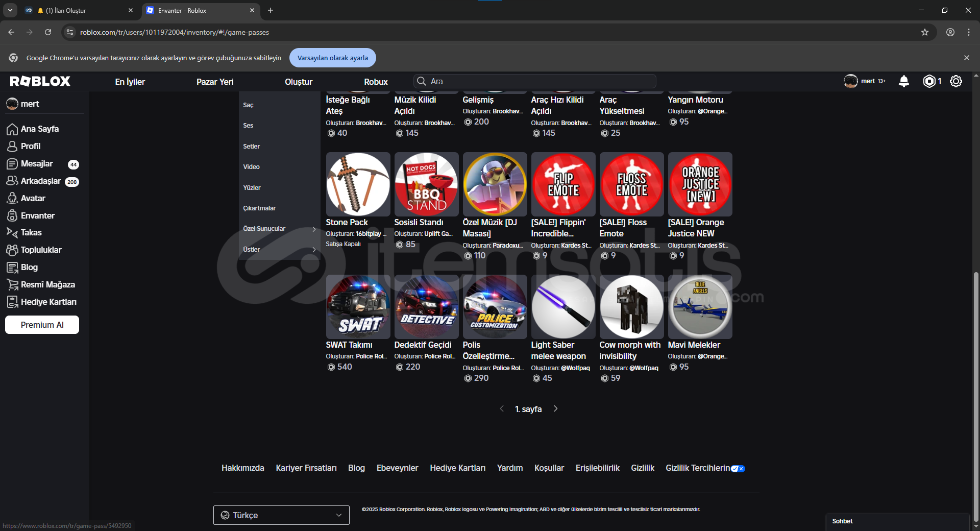This screenshot has height=531, width=980.
Task: Go to the previous inventory page
Action: point(502,409)
